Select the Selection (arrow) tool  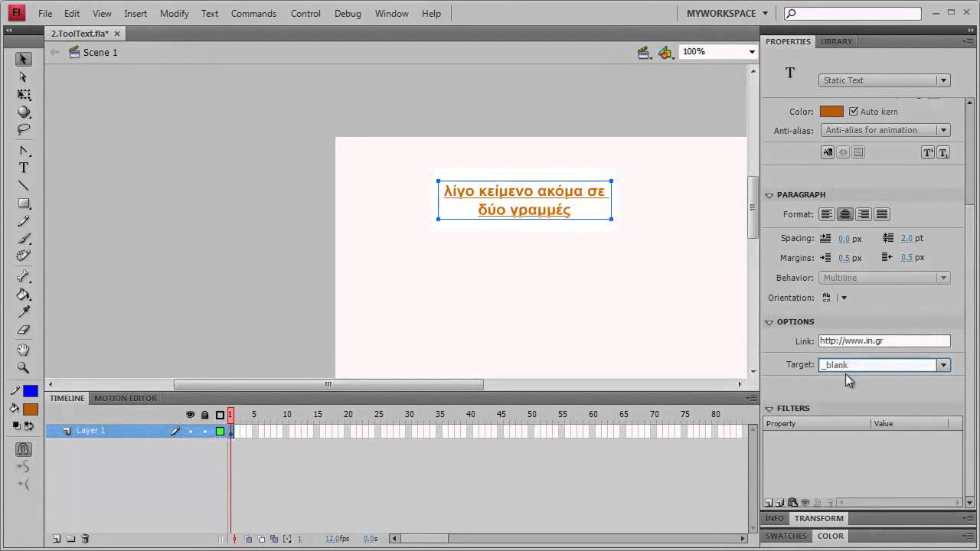tap(24, 59)
